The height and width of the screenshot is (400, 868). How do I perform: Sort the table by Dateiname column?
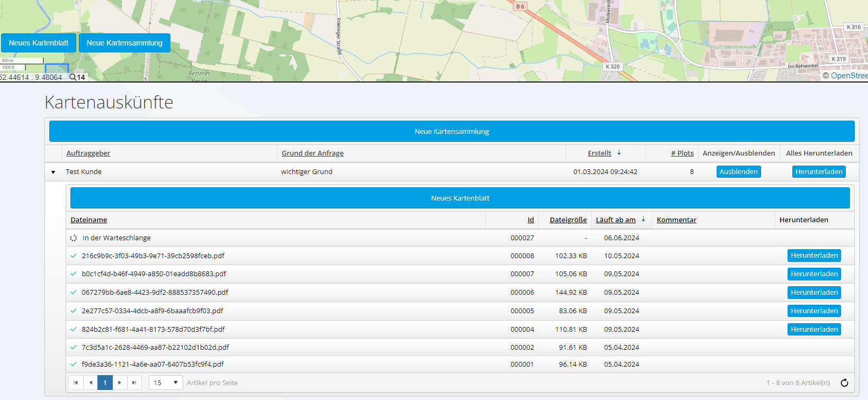(89, 220)
